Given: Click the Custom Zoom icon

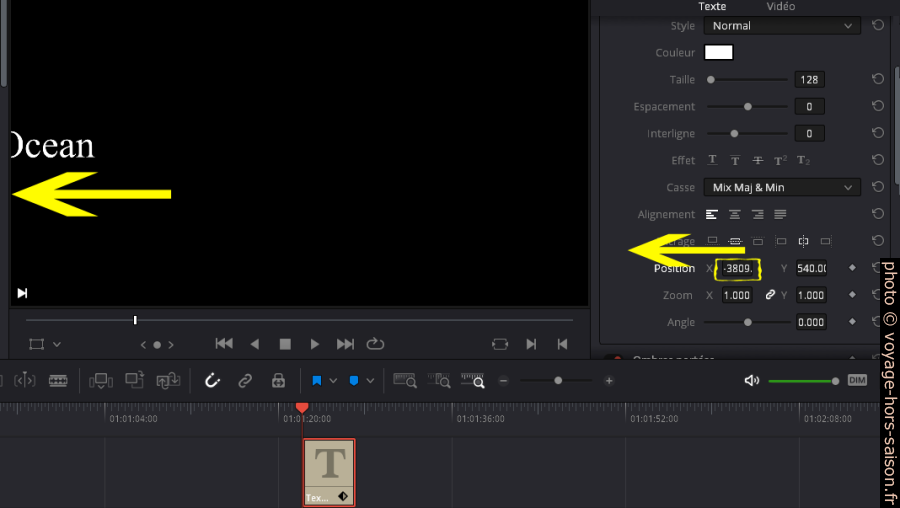Looking at the screenshot, I should pyautogui.click(x=473, y=381).
